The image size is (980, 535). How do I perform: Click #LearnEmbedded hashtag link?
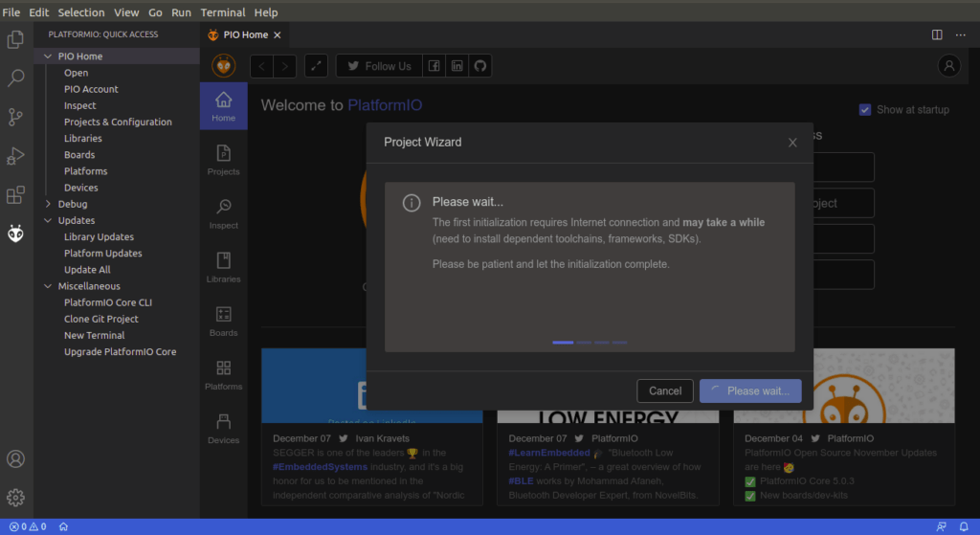548,453
